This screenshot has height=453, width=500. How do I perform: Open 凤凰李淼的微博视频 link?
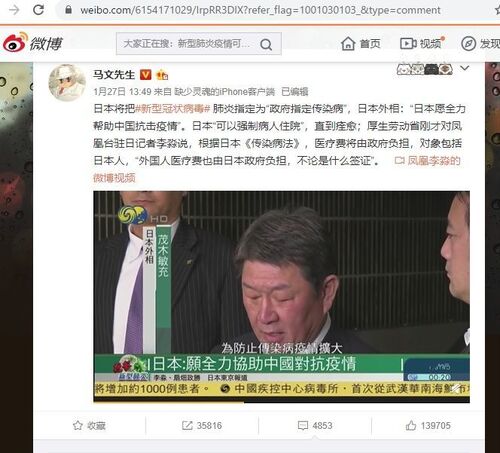coord(277,169)
